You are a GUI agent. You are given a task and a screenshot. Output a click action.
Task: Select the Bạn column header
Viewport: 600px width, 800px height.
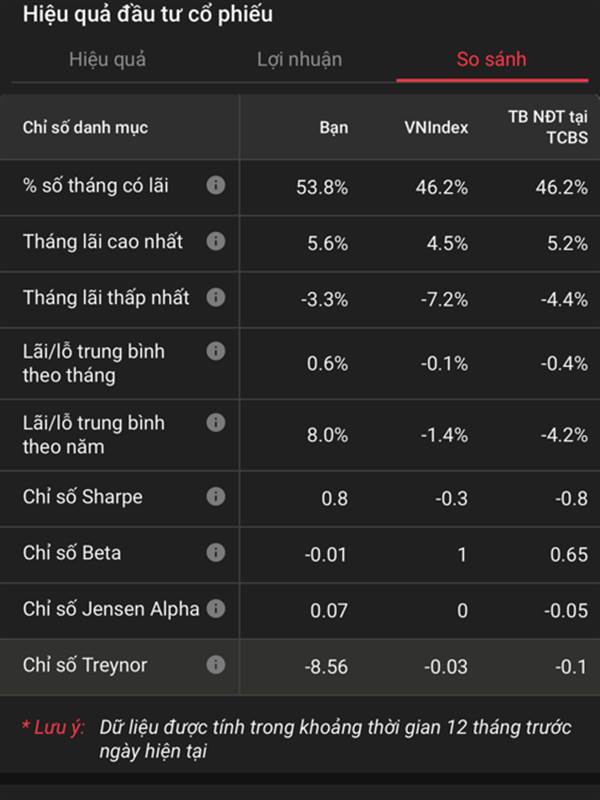(334, 128)
